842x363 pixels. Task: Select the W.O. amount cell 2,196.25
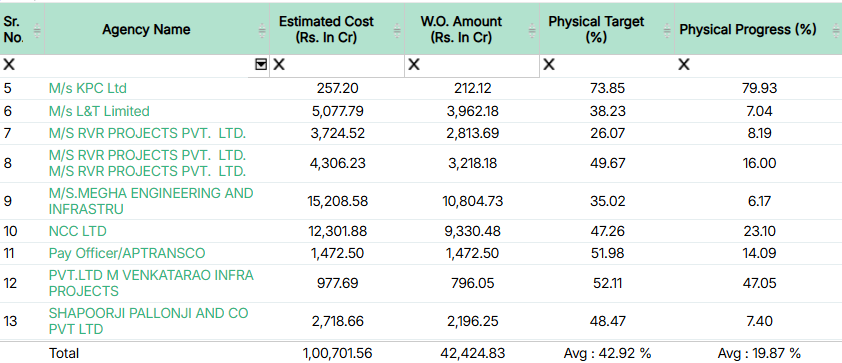(473, 321)
